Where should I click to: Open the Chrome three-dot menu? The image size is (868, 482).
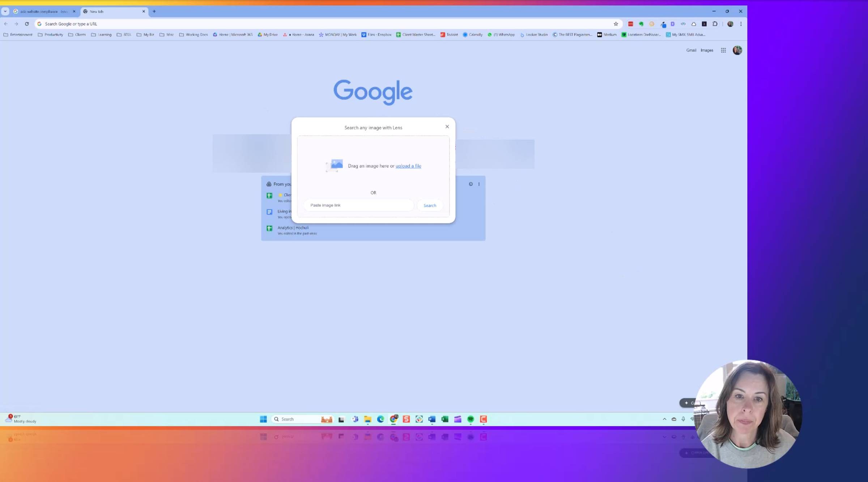coord(741,24)
